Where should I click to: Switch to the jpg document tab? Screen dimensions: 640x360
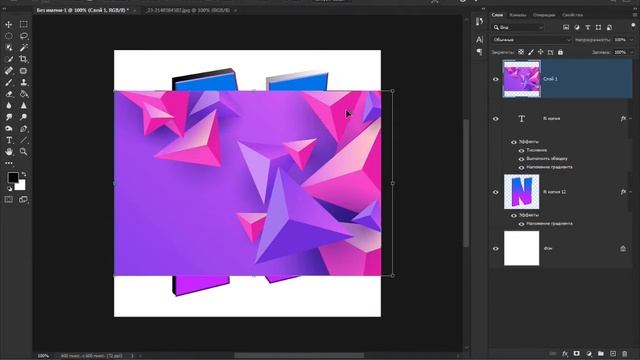pyautogui.click(x=188, y=10)
